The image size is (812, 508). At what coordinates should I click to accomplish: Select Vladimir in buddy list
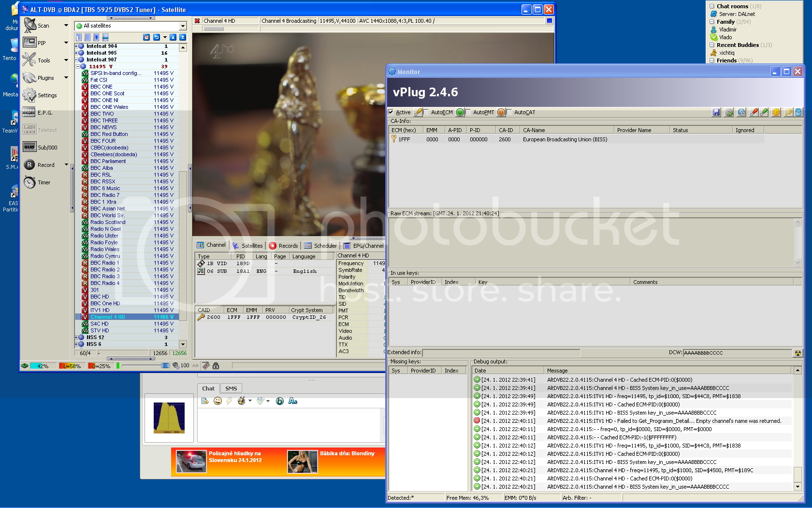click(x=727, y=30)
